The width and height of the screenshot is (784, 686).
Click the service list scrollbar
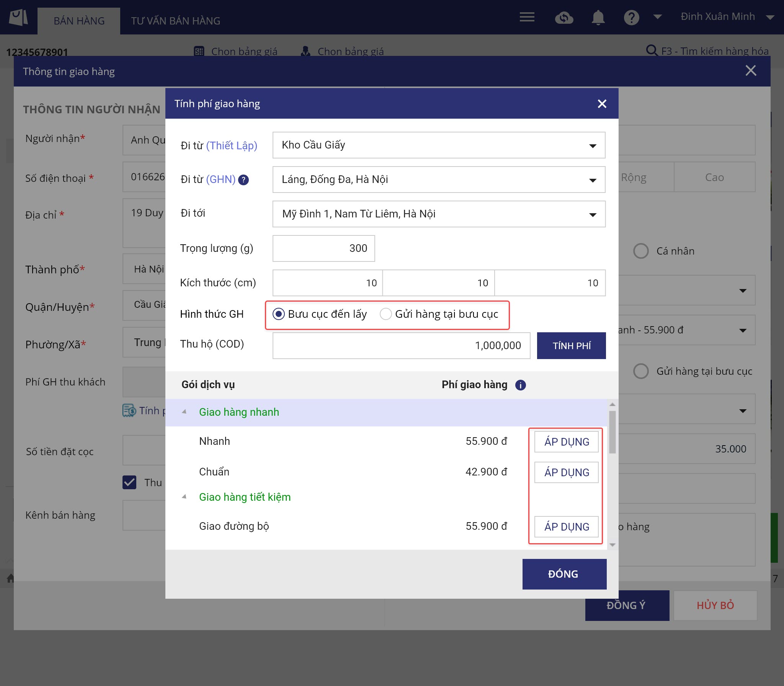tap(612, 432)
